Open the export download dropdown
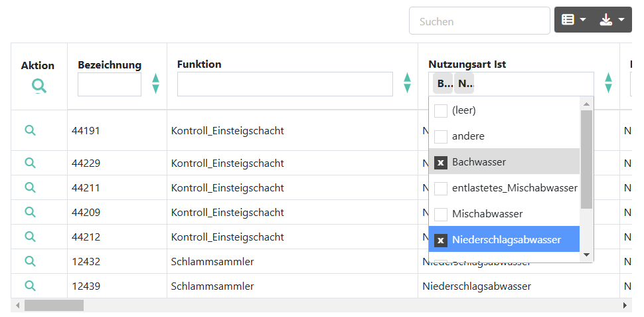644x317 pixels. (x=612, y=20)
